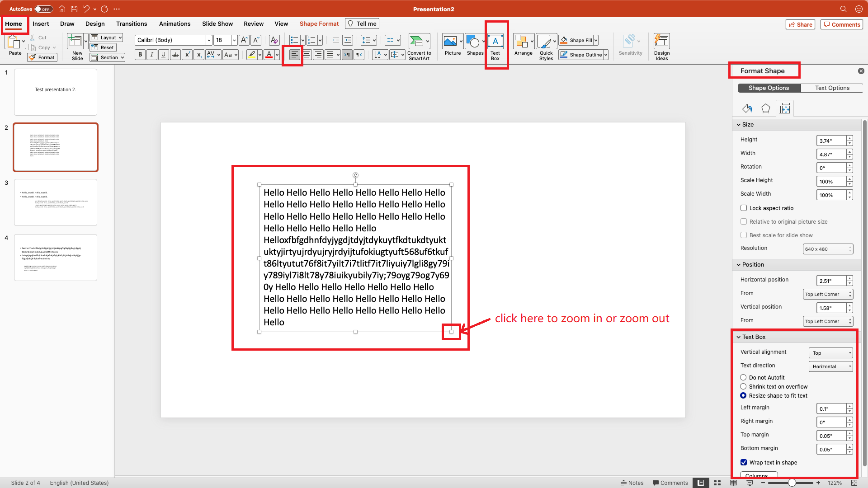Select slide 3 thumbnail
This screenshot has height=488, width=868.
pyautogui.click(x=56, y=202)
